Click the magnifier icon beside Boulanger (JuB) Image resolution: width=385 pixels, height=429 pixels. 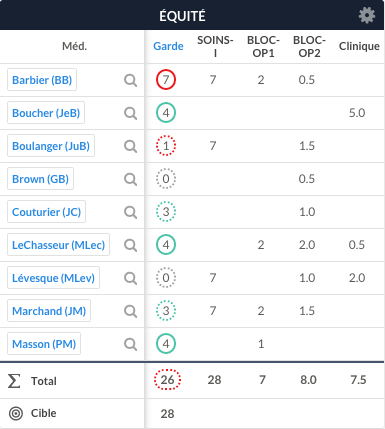[130, 146]
